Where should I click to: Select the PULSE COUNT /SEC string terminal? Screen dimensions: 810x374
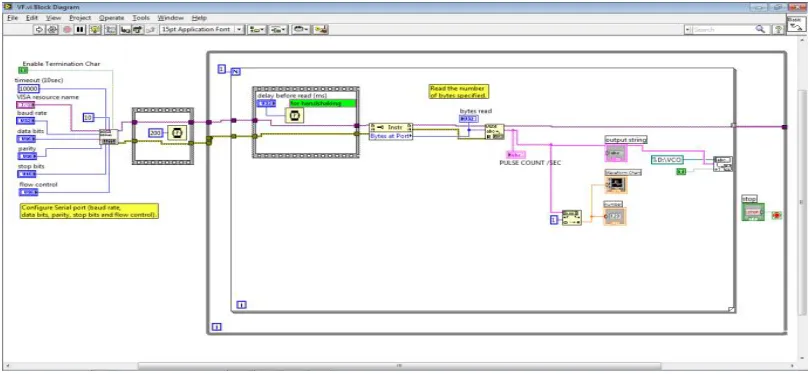click(517, 154)
